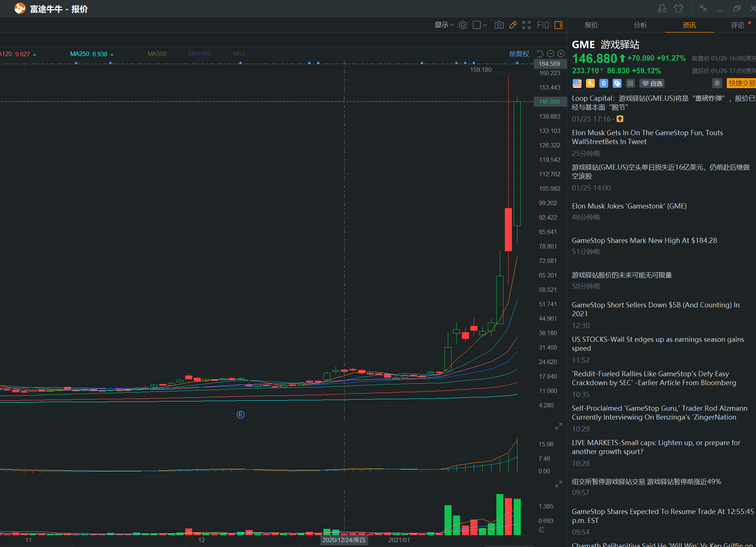Click the MA500 indicator label
The width and height of the screenshot is (756, 547).
pos(157,54)
